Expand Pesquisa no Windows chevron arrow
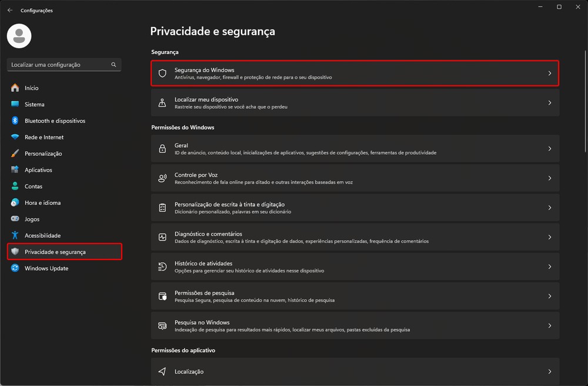The image size is (588, 386). click(550, 325)
